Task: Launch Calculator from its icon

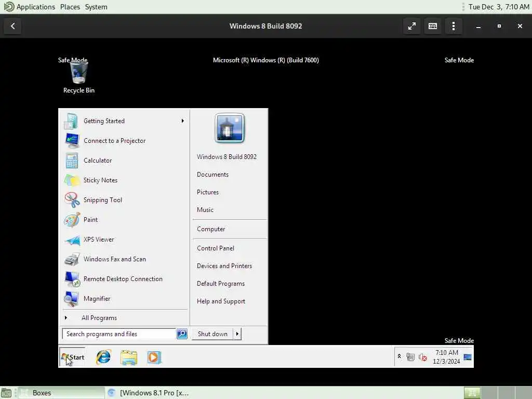Action: 72,161
